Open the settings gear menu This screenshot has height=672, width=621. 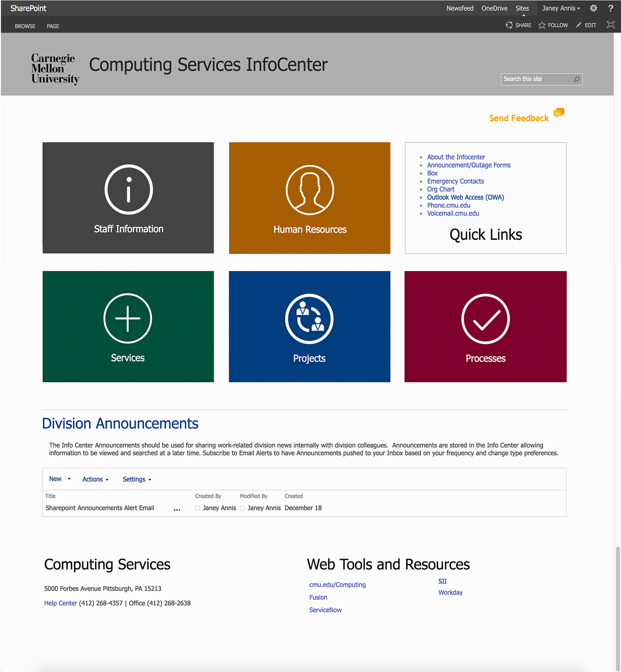pyautogui.click(x=593, y=8)
